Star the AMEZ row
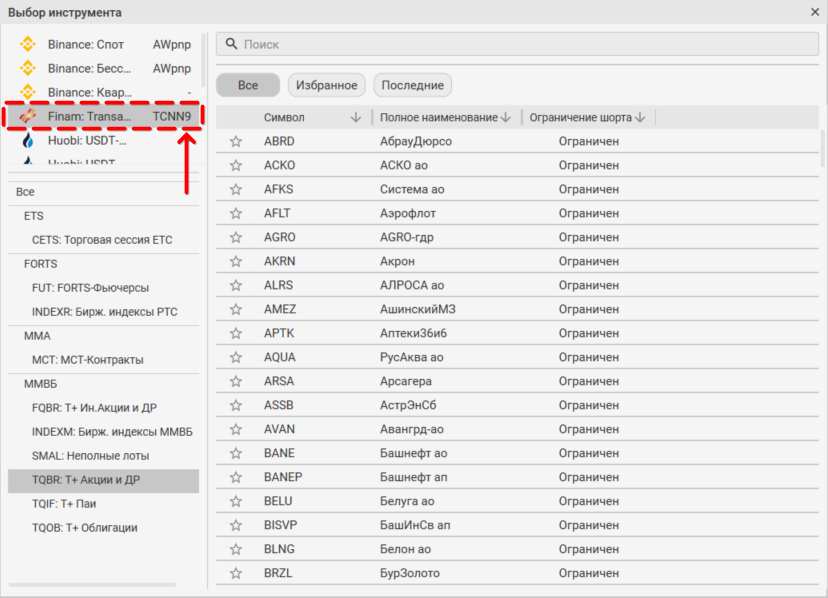This screenshot has height=598, width=828. point(236,309)
